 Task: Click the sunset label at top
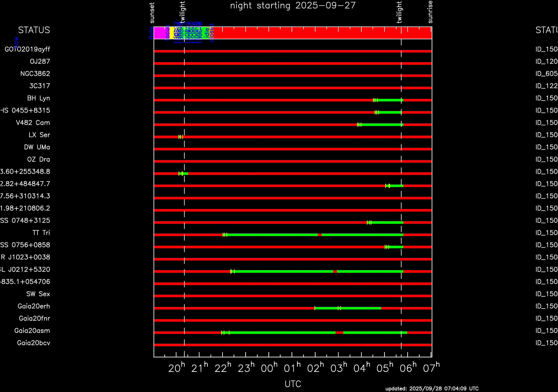click(x=152, y=13)
